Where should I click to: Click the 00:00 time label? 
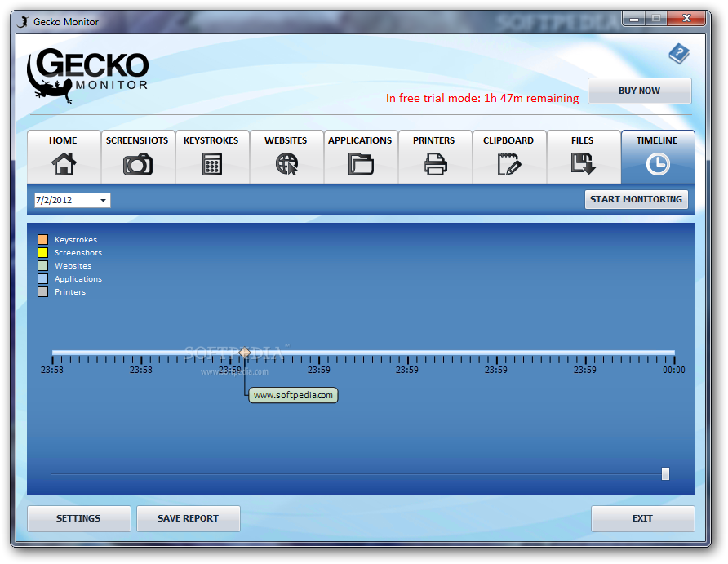673,370
